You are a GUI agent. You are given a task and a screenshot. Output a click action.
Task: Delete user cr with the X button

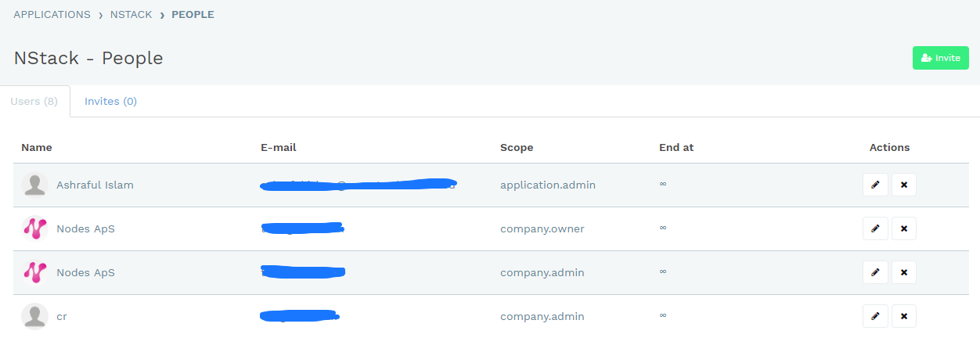coord(904,316)
